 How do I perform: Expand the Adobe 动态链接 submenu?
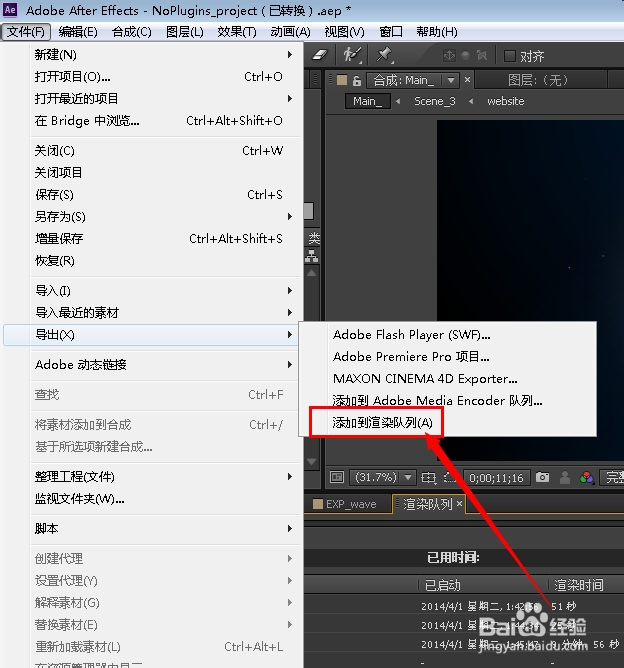click(x=167, y=365)
